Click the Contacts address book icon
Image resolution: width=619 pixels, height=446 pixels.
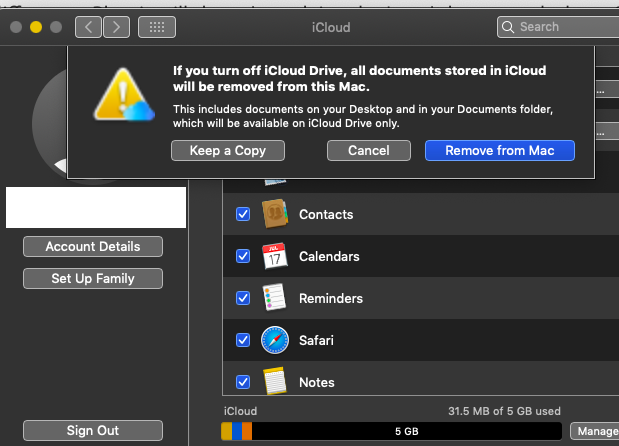click(x=275, y=214)
